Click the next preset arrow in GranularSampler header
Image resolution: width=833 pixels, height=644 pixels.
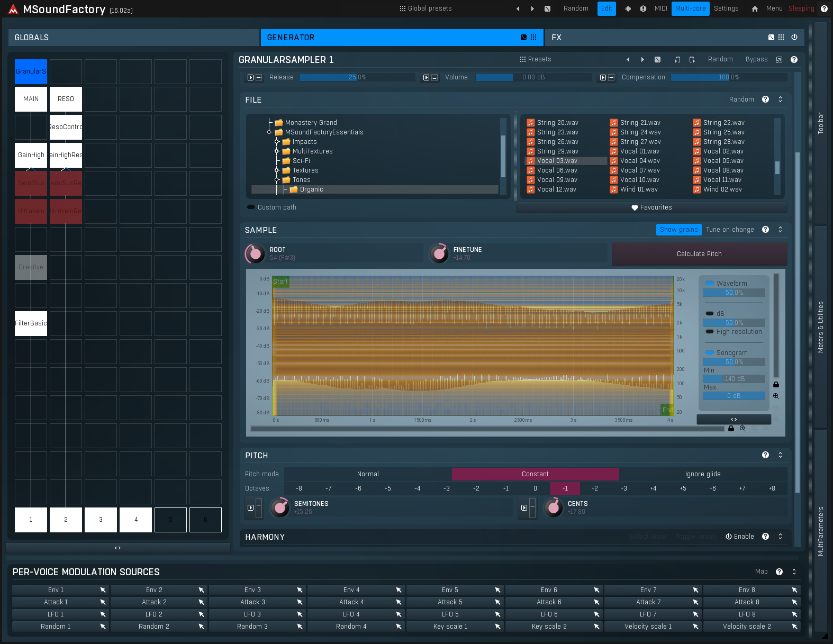(642, 60)
